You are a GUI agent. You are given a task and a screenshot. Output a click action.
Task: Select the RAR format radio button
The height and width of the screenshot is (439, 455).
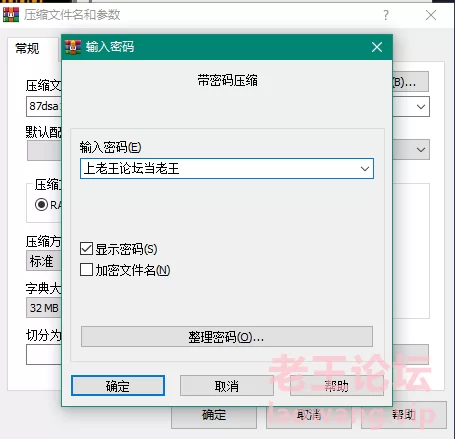[41, 204]
